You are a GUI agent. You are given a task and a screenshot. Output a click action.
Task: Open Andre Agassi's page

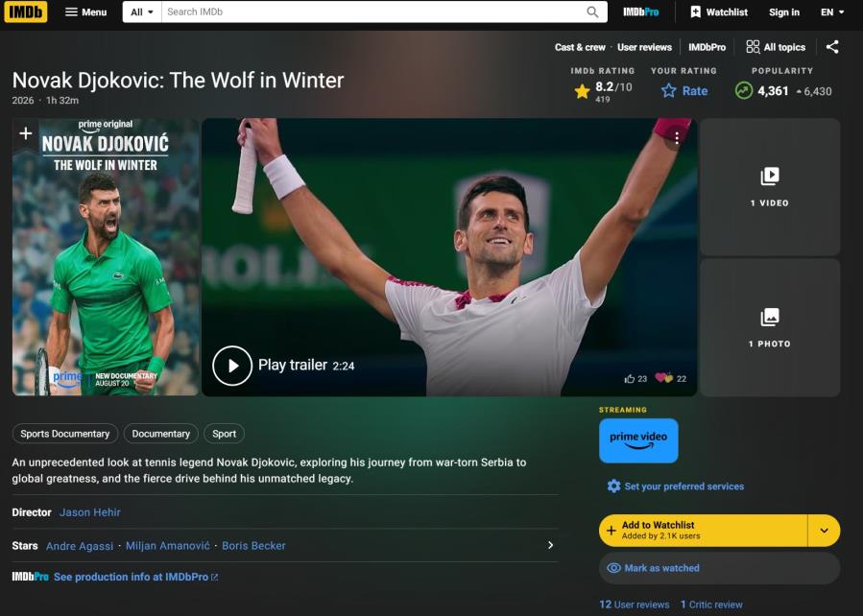coord(80,546)
